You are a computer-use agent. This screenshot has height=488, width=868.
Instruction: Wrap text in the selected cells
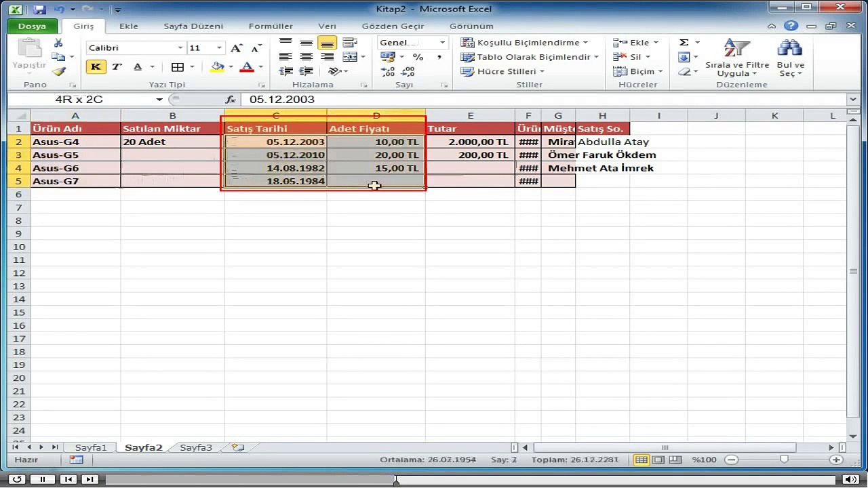click(349, 43)
